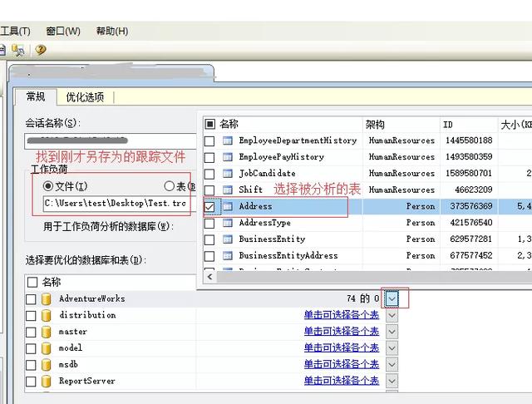The width and height of the screenshot is (532, 404).
Task: Open the master table selection dropdown arrow
Action: [392, 332]
